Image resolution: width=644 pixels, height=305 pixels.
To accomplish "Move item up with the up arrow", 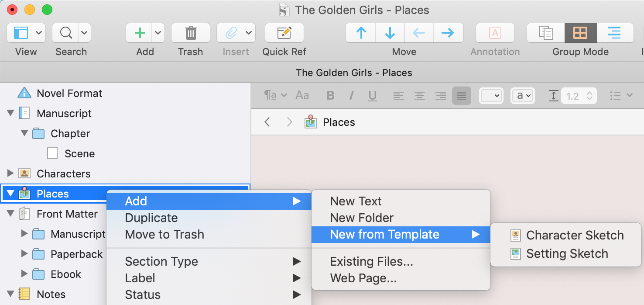I will click(x=361, y=33).
